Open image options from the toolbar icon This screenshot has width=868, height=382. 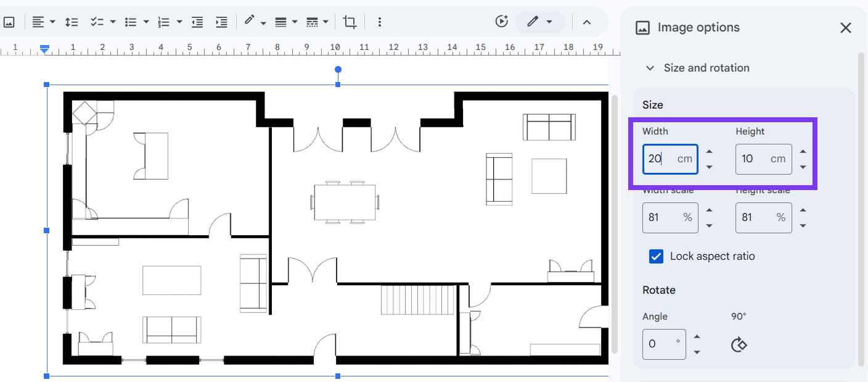[9, 22]
